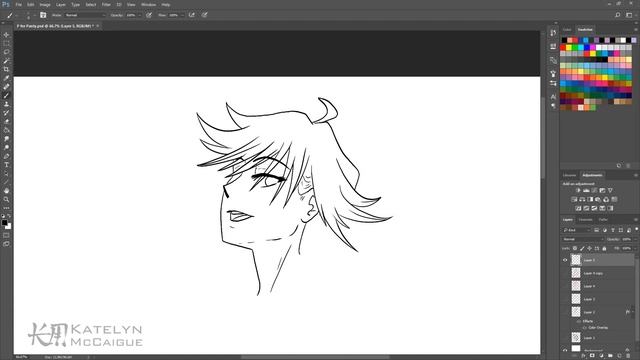Select the Color Overlay effect
This screenshot has height=360, width=640.
(598, 327)
